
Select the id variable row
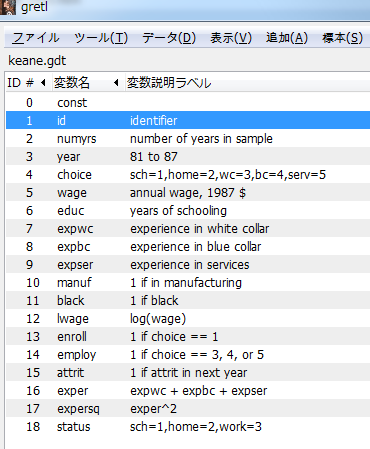click(188, 120)
